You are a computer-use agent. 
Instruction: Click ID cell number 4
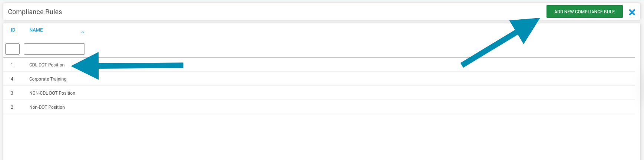[x=12, y=79]
